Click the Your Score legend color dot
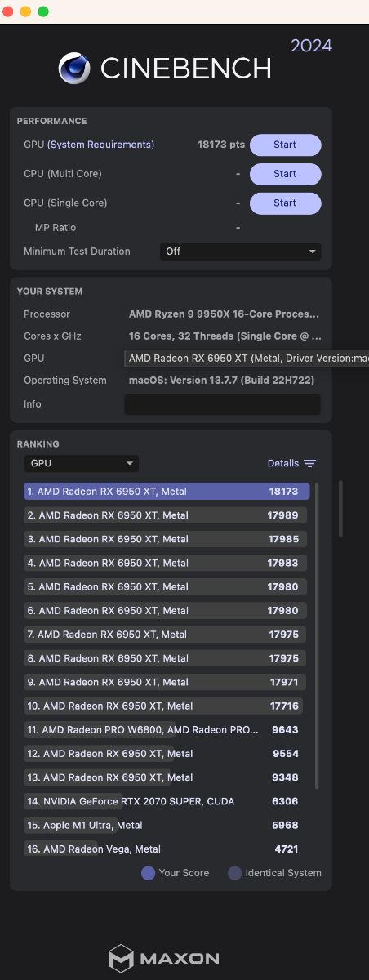The height and width of the screenshot is (980, 369). pos(149,873)
